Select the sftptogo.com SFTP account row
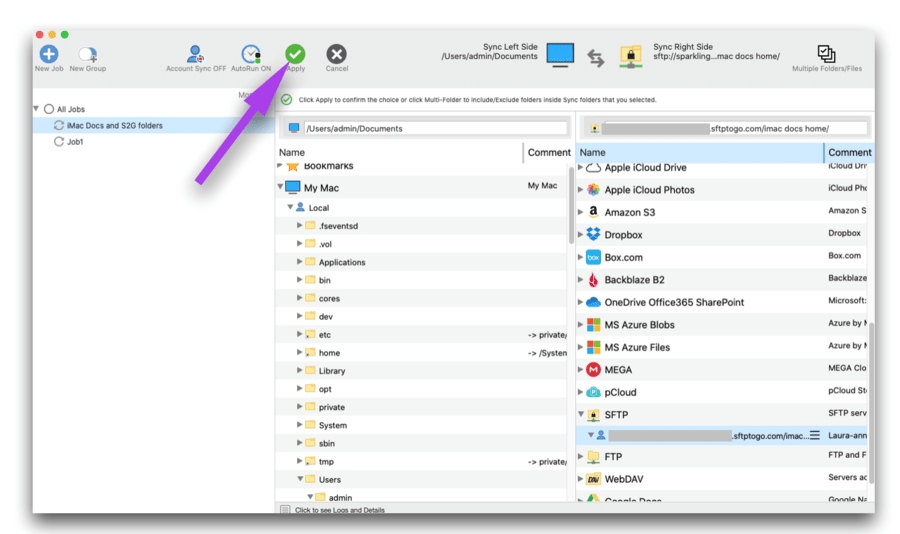900x534 pixels. pos(721,435)
